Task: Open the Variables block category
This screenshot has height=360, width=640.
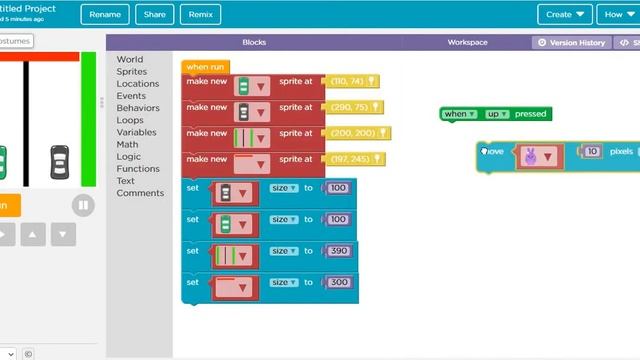Action: click(x=136, y=133)
